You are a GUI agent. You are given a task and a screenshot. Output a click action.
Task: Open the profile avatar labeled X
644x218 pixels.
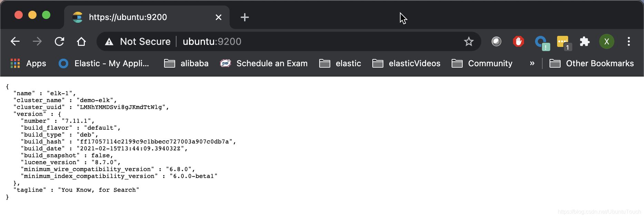[x=606, y=42]
